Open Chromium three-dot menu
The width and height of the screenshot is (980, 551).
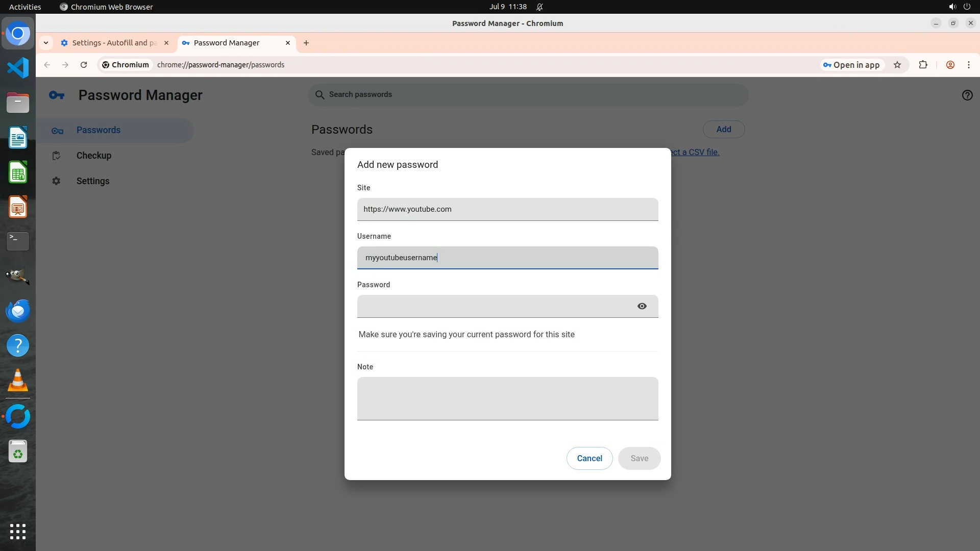(968, 65)
